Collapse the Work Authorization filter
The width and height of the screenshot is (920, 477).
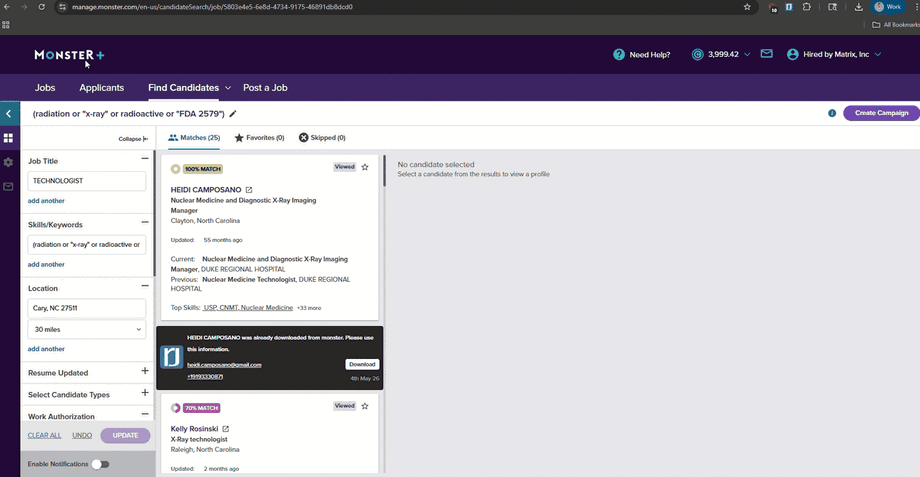pyautogui.click(x=145, y=414)
